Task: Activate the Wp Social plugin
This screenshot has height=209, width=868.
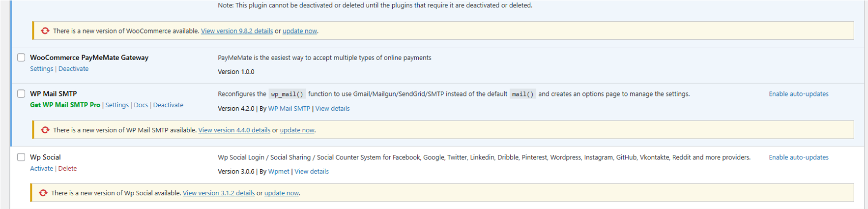Action: [x=41, y=169]
